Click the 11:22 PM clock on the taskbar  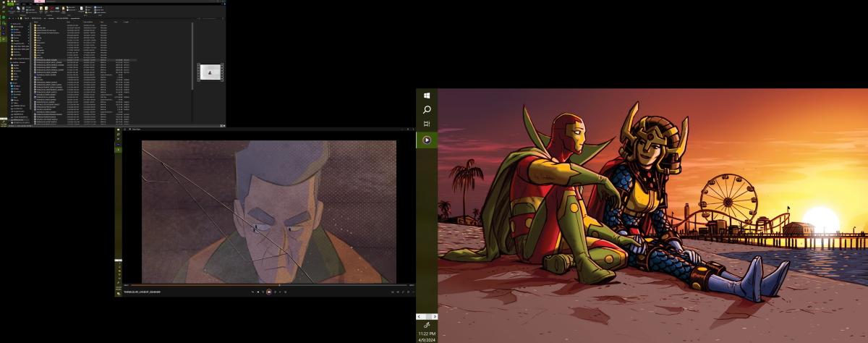pyautogui.click(x=427, y=334)
